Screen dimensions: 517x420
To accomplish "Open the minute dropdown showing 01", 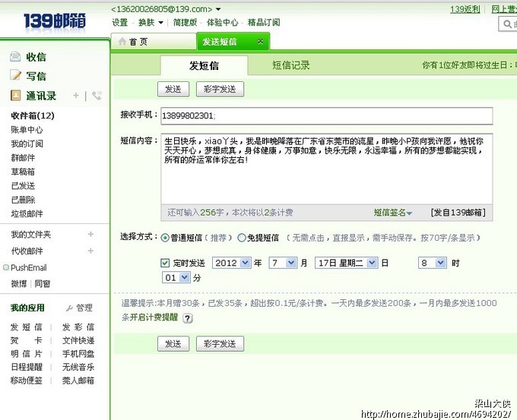I will (176, 278).
